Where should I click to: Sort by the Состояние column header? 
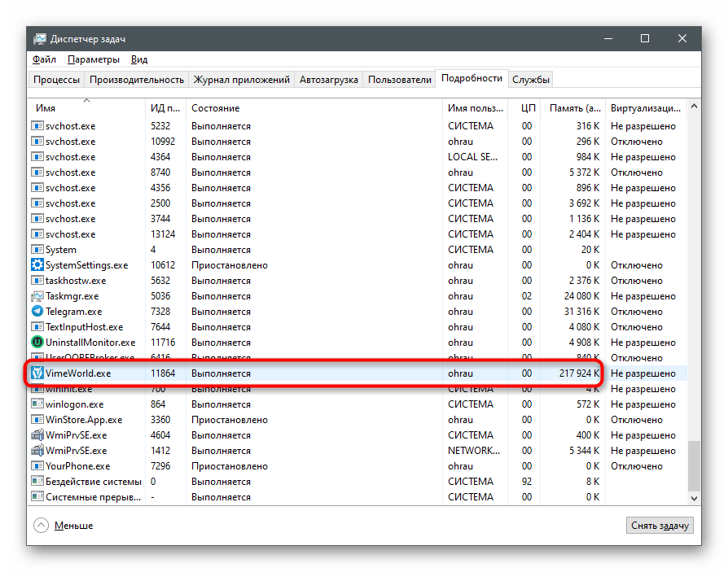(314, 107)
